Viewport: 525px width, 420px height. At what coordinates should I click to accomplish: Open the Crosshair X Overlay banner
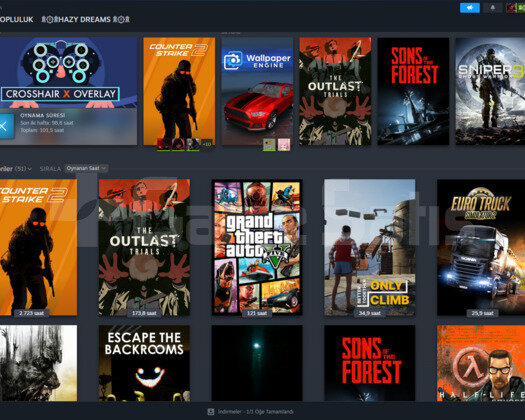point(68,73)
